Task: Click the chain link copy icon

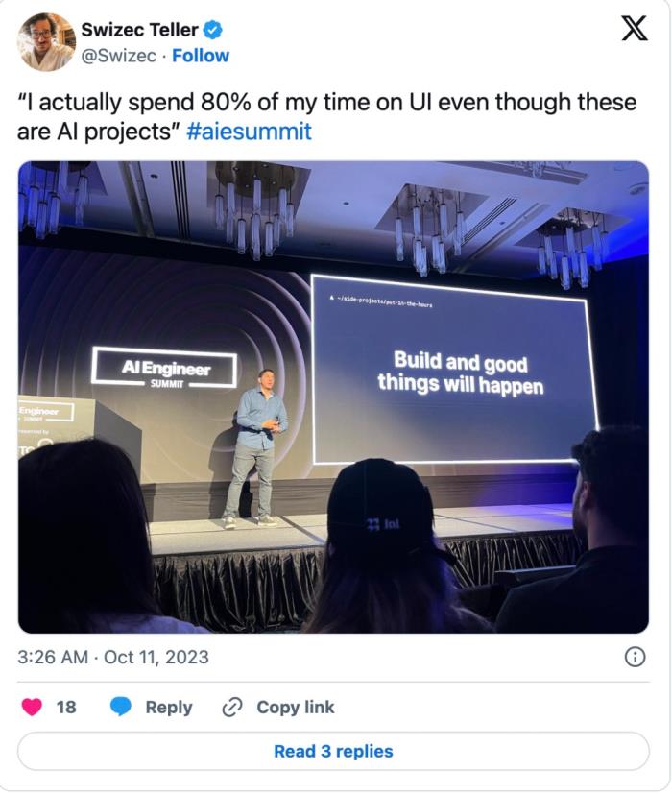Action: coord(232,708)
